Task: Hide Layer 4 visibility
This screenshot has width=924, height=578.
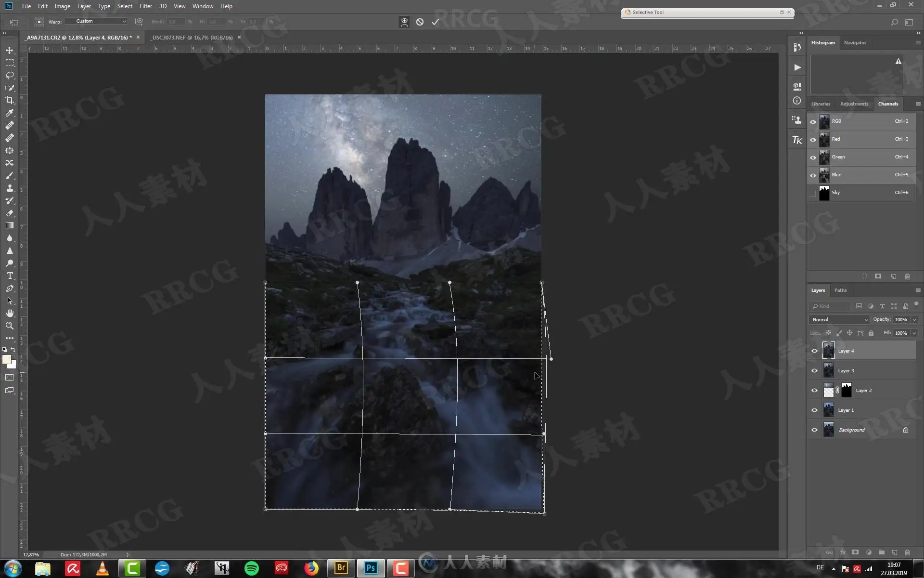Action: click(x=814, y=351)
